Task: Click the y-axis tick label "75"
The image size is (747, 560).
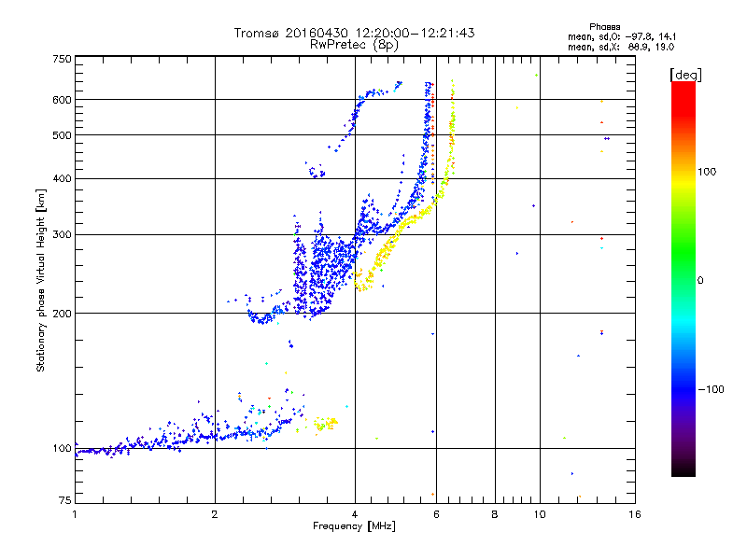Action: (x=65, y=500)
